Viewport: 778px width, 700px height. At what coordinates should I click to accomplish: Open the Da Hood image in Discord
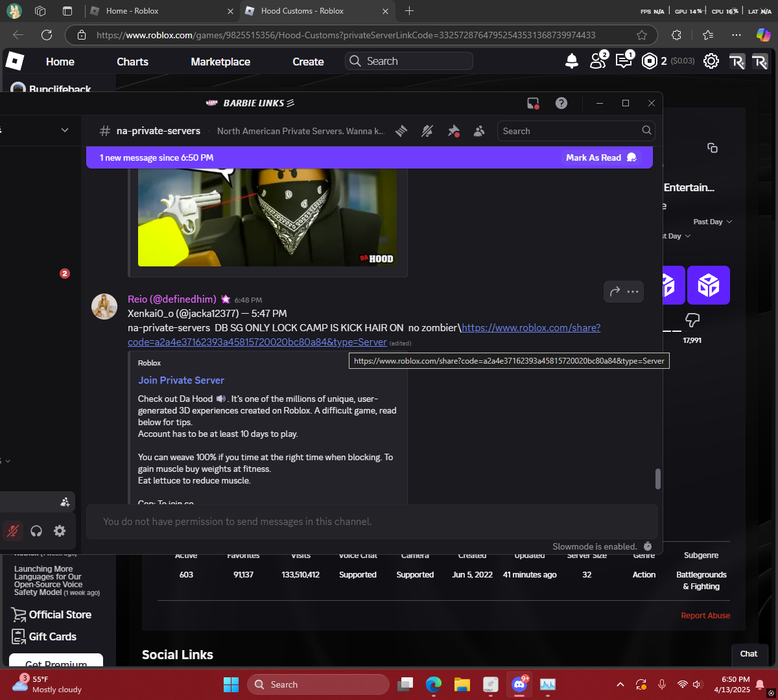(x=267, y=218)
